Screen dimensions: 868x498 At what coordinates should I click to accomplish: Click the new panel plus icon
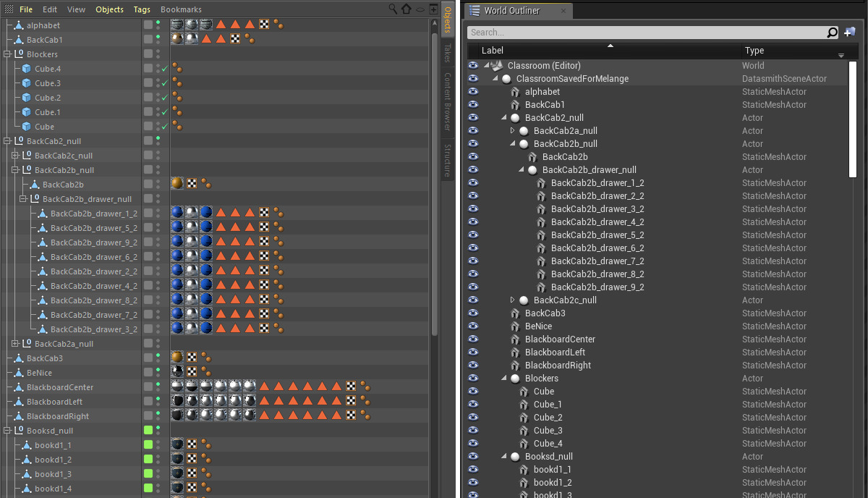(x=433, y=9)
